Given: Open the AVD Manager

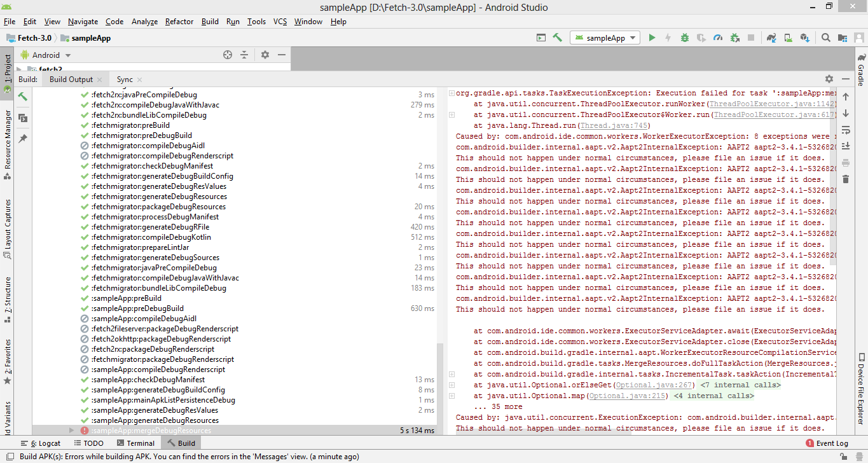Looking at the screenshot, I should pos(789,38).
